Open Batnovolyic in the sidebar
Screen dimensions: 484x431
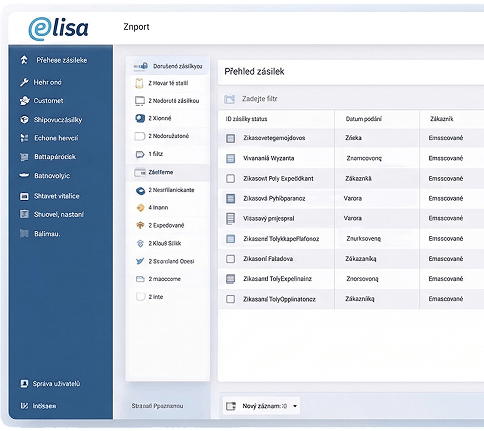52,176
